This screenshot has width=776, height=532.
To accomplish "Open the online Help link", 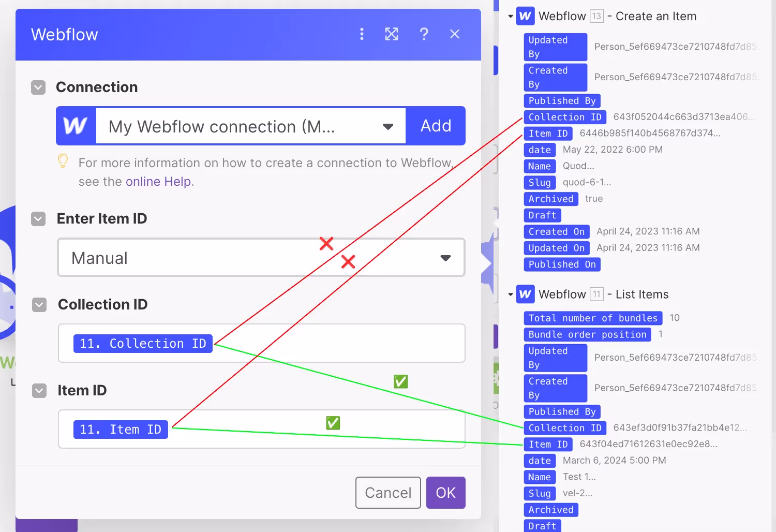I will (158, 182).
